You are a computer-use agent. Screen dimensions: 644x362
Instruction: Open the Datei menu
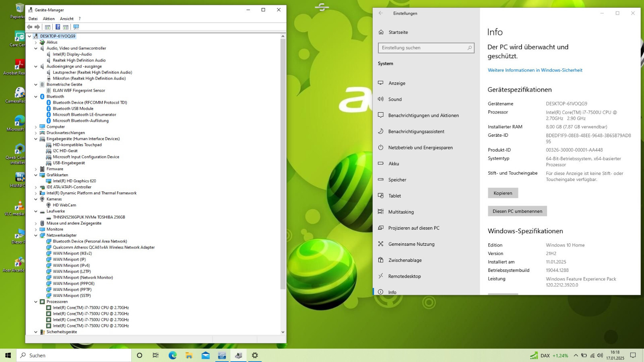33,19
